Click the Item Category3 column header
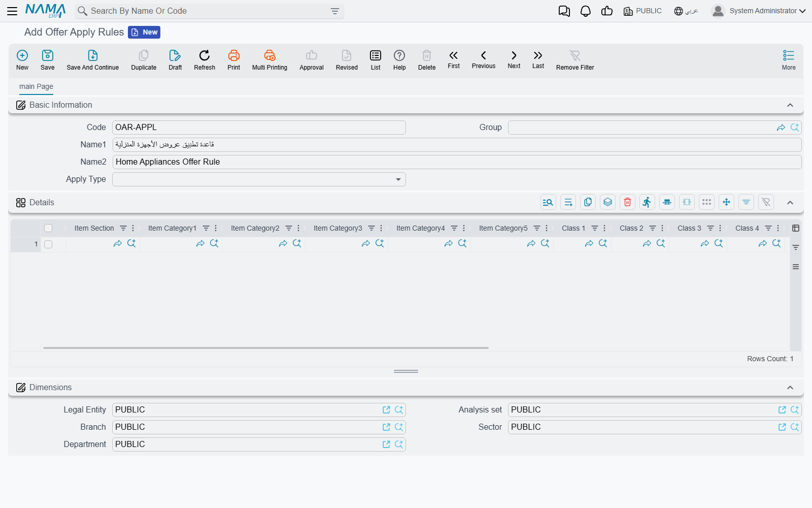This screenshot has width=812, height=508. (x=338, y=228)
